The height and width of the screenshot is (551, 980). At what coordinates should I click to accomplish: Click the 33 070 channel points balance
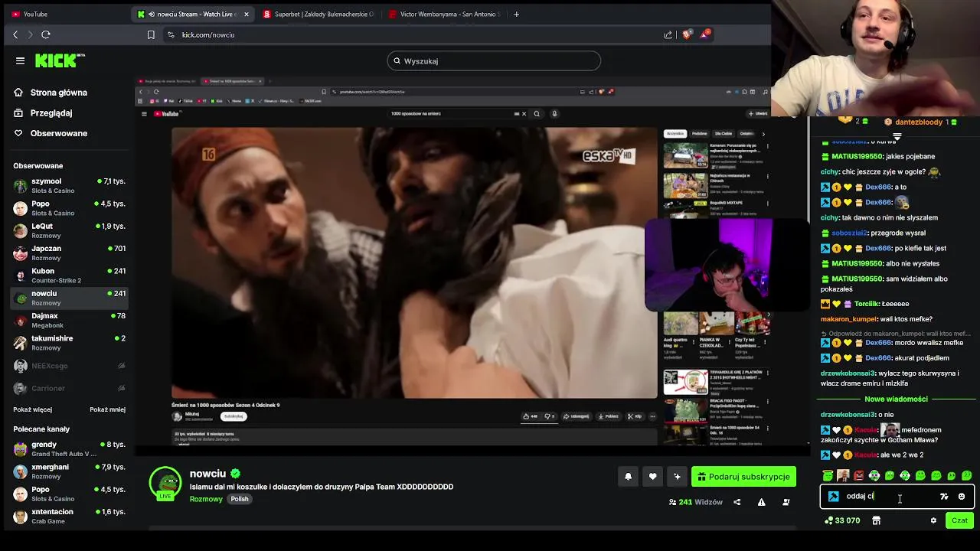click(x=842, y=520)
